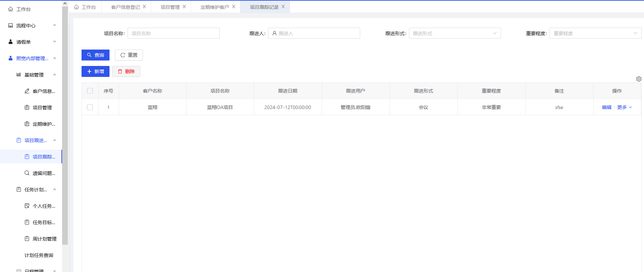Image resolution: width=644 pixels, height=272 pixels.
Task: Click the 查询 search button
Action: pos(96,55)
